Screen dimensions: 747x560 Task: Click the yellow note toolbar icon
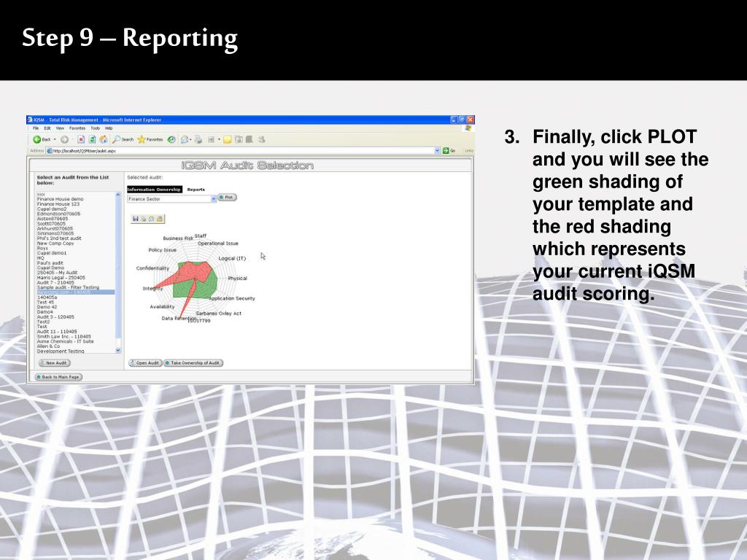[x=228, y=139]
